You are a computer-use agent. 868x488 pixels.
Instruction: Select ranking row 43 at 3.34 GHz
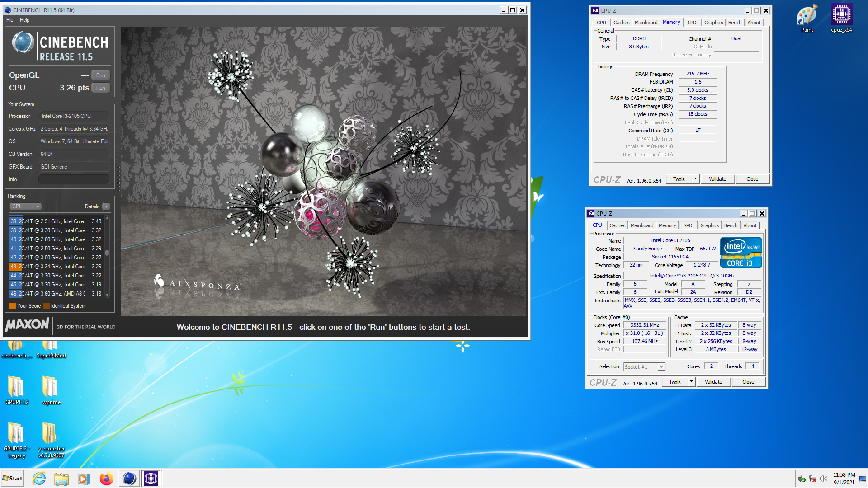(x=56, y=267)
